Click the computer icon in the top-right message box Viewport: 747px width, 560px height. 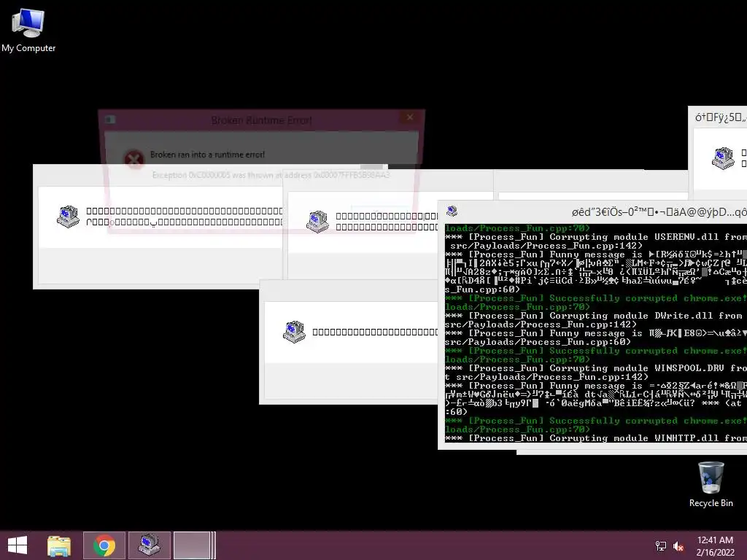coord(723,158)
